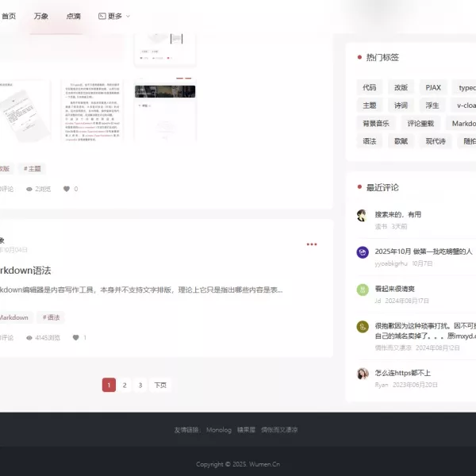Open the 惆怅而又凄凉 footer friend link
Image resolution: width=476 pixels, height=476 pixels.
point(279,430)
